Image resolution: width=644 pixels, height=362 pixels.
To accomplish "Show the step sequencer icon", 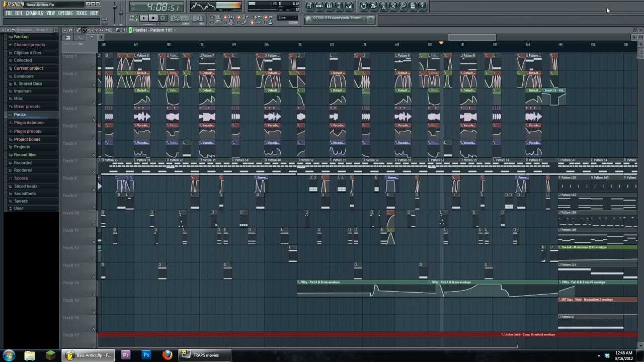I will (319, 6).
